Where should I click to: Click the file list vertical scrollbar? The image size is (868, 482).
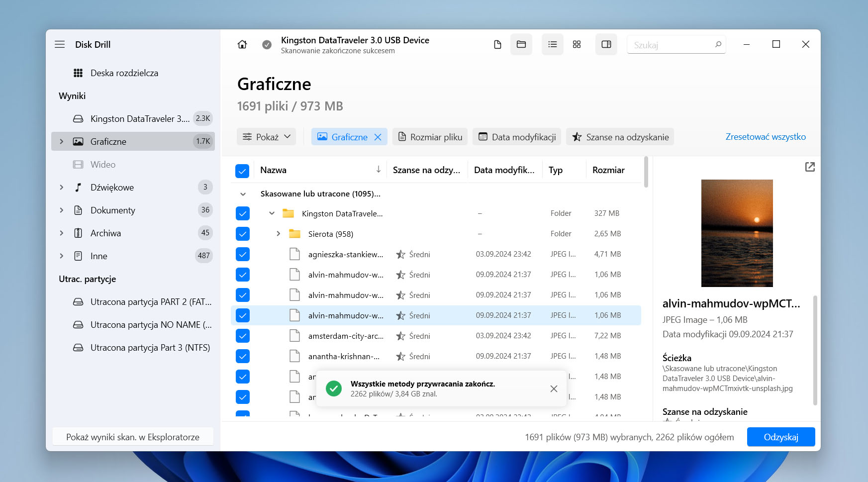pyautogui.click(x=646, y=172)
